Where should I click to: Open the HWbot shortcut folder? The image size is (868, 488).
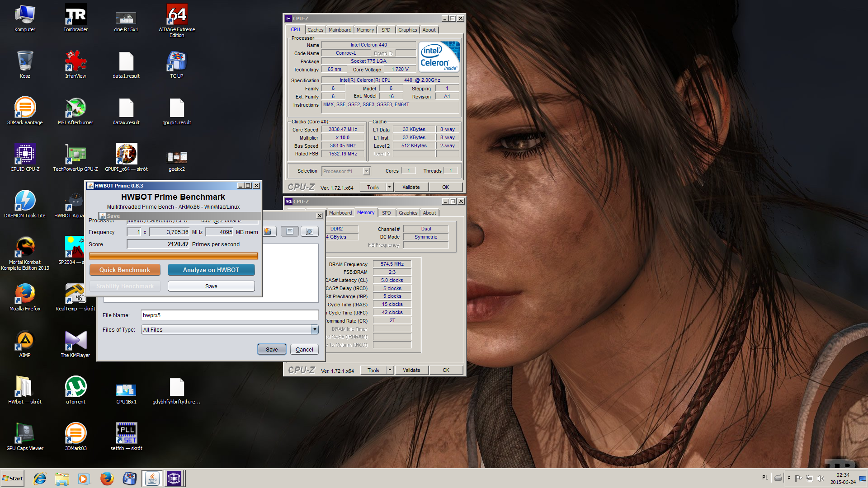[25, 390]
